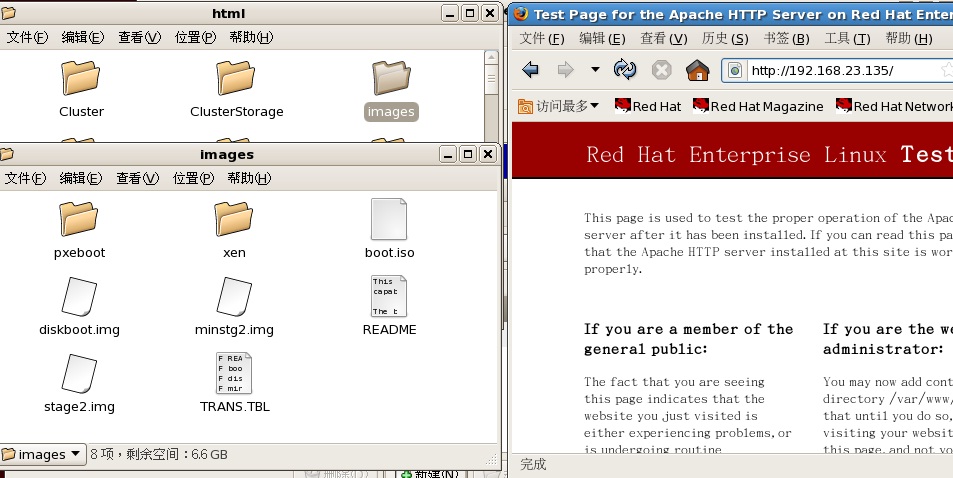The image size is (953, 478).
Task: Select the boot.iso file icon
Action: [x=389, y=219]
